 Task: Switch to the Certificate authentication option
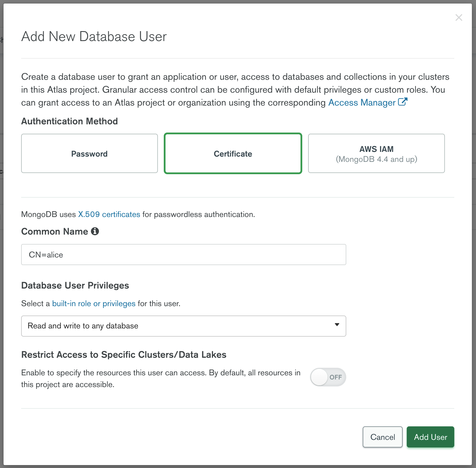(233, 153)
